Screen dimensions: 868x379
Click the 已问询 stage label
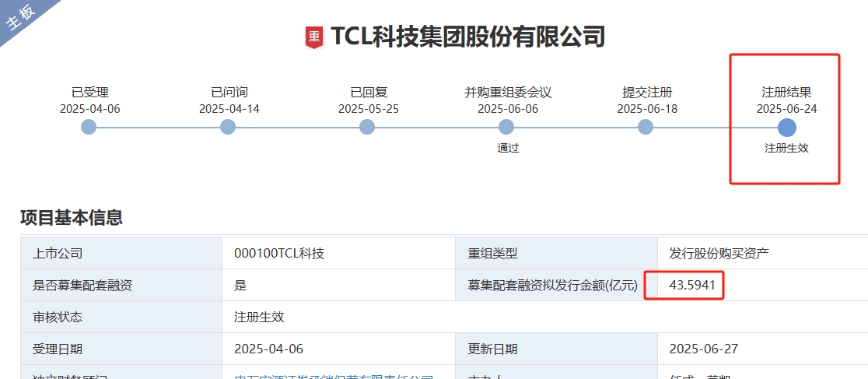[x=229, y=92]
